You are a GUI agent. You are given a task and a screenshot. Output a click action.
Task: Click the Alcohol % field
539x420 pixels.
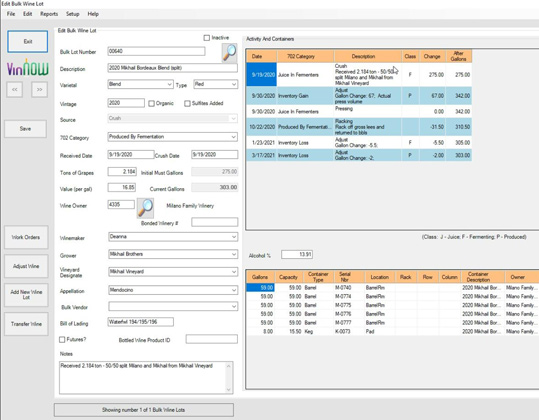pos(297,255)
